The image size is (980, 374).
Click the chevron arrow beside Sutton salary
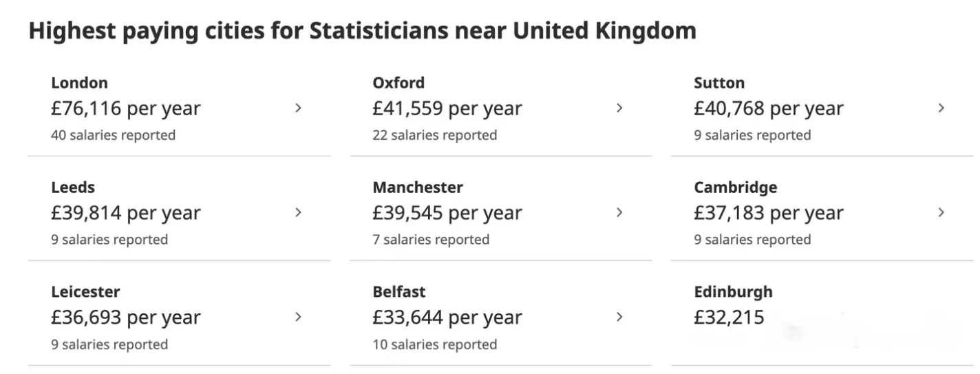941,108
